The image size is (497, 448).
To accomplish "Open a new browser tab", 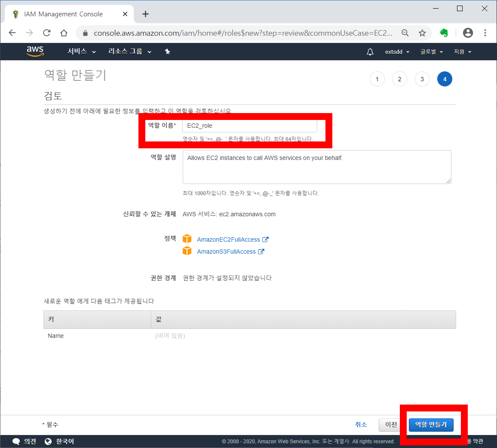I will click(x=145, y=14).
